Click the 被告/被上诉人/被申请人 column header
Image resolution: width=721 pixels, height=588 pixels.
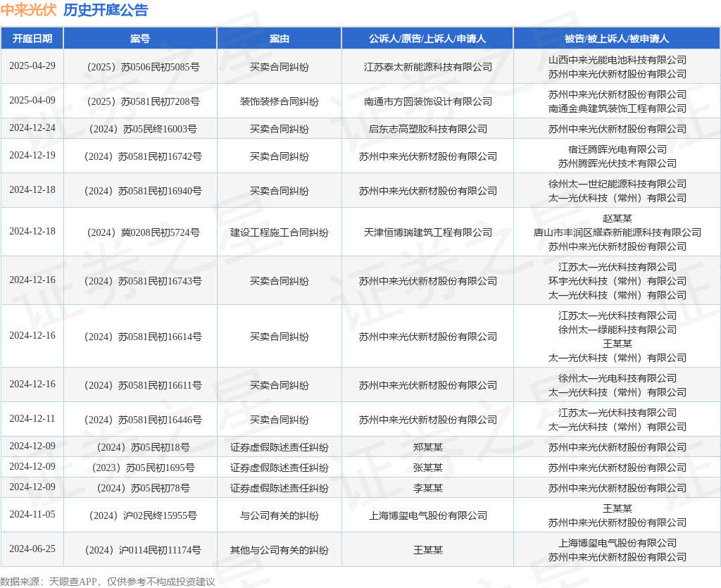point(617,39)
